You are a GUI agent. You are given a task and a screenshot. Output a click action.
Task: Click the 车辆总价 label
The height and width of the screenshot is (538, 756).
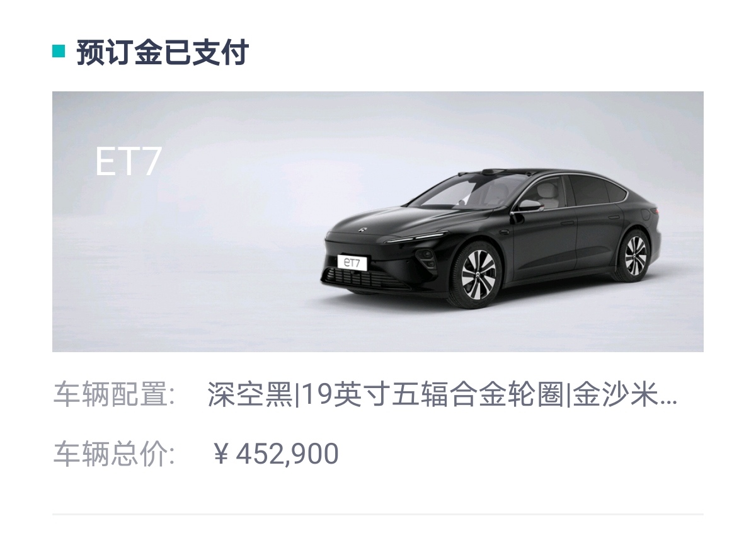(x=114, y=454)
